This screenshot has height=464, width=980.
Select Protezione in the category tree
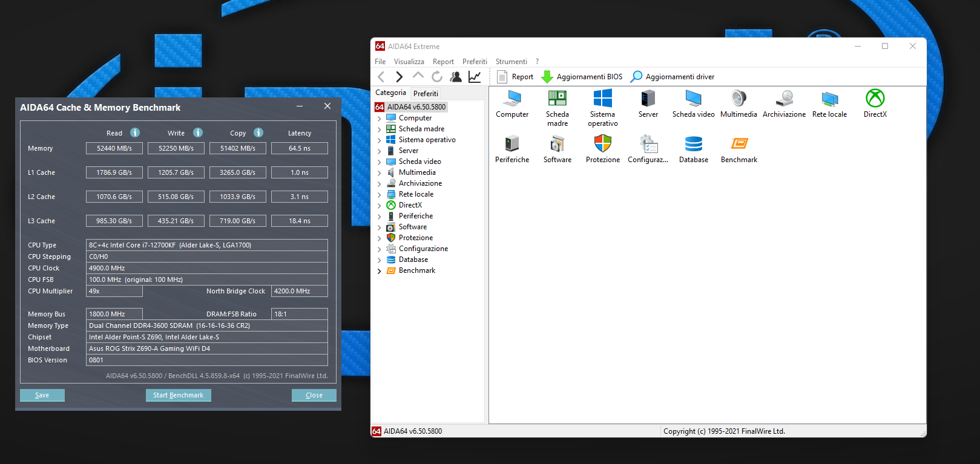click(415, 238)
